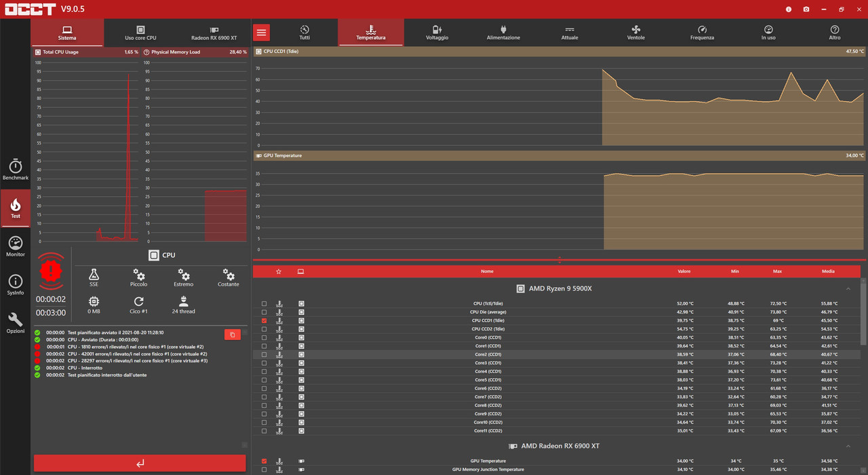Open the Frequenza tab

702,33
